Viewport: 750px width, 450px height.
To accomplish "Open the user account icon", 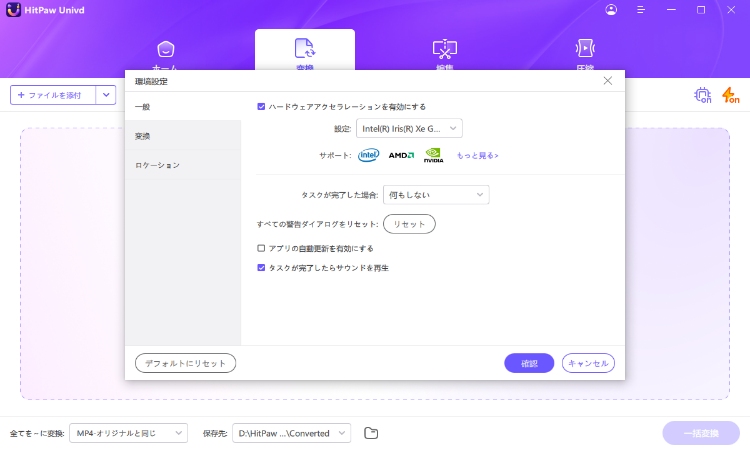I will (611, 9).
